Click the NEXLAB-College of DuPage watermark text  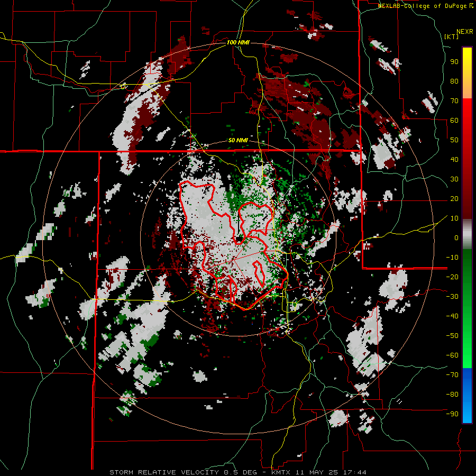[426, 6]
